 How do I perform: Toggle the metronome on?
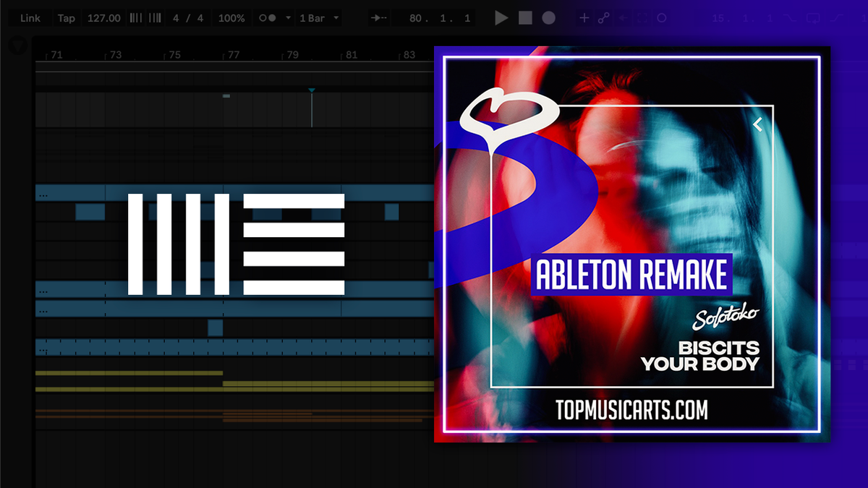(x=268, y=18)
